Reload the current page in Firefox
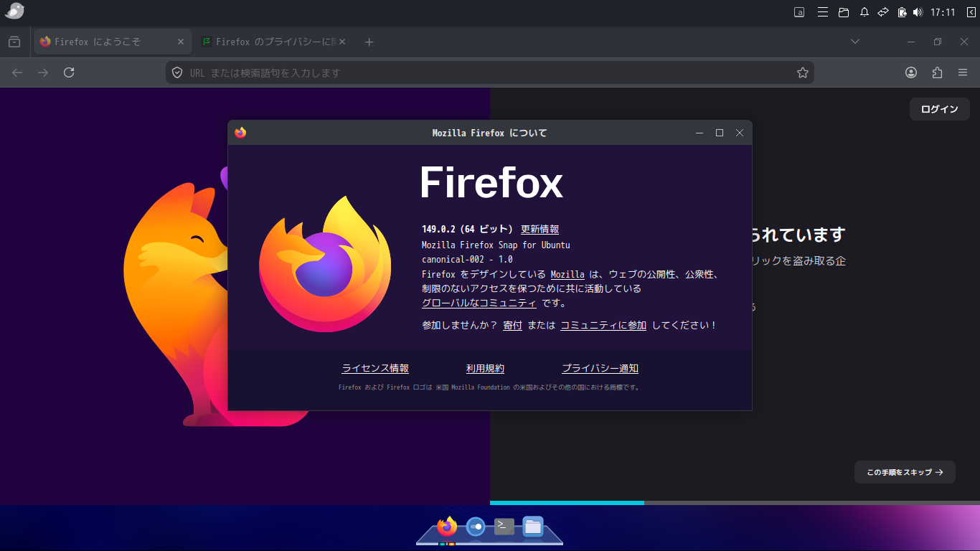 [69, 72]
